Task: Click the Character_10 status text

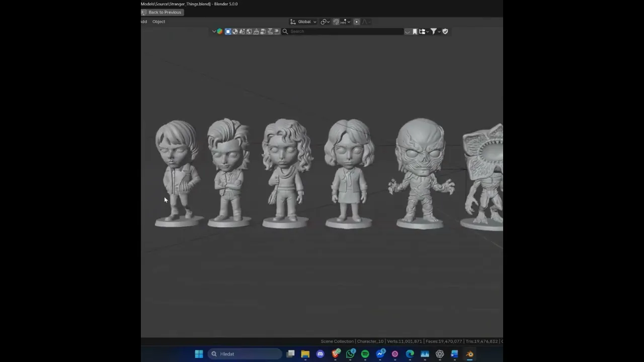Action: [370, 341]
